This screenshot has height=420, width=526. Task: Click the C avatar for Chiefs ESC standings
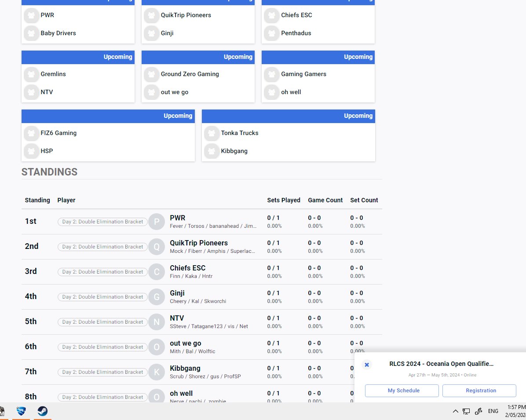[156, 272]
